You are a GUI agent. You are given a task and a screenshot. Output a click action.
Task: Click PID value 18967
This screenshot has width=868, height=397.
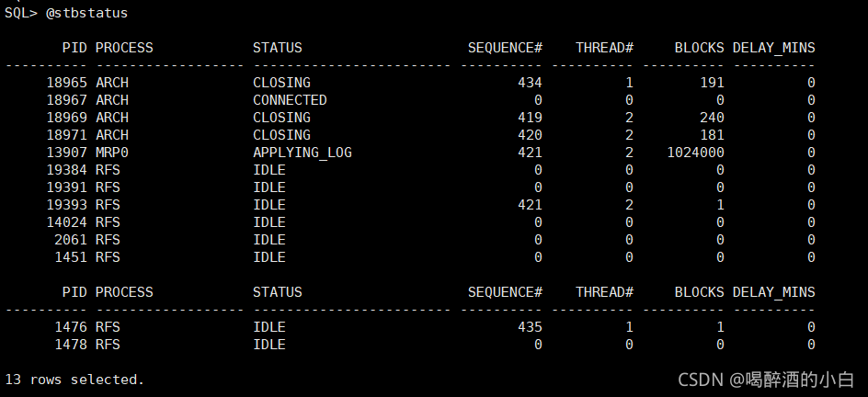[66, 100]
